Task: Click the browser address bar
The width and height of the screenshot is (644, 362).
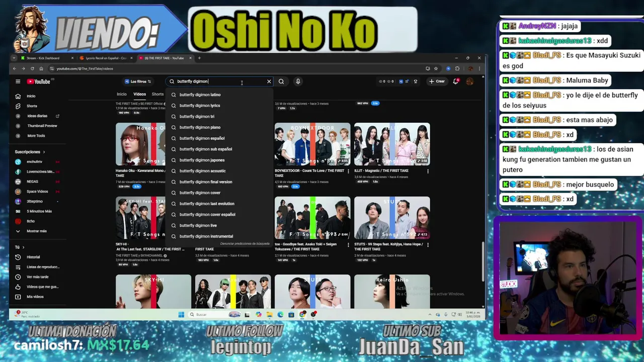Action: click(236, 68)
